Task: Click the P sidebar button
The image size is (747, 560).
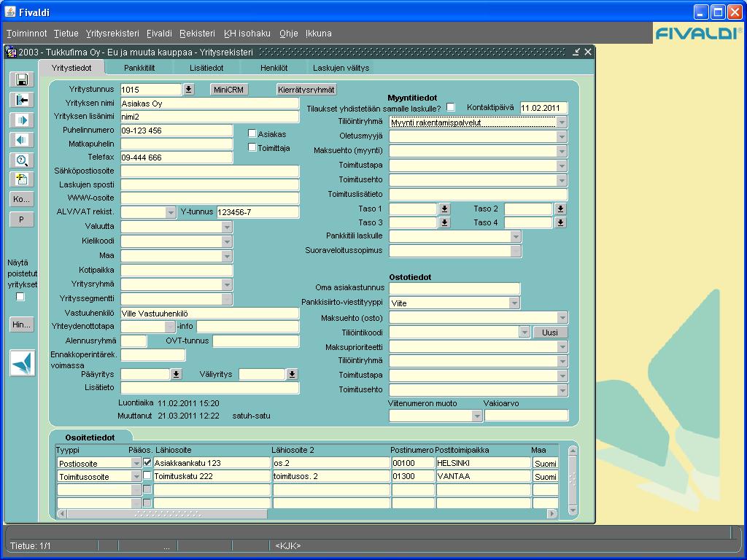Action: (21, 219)
